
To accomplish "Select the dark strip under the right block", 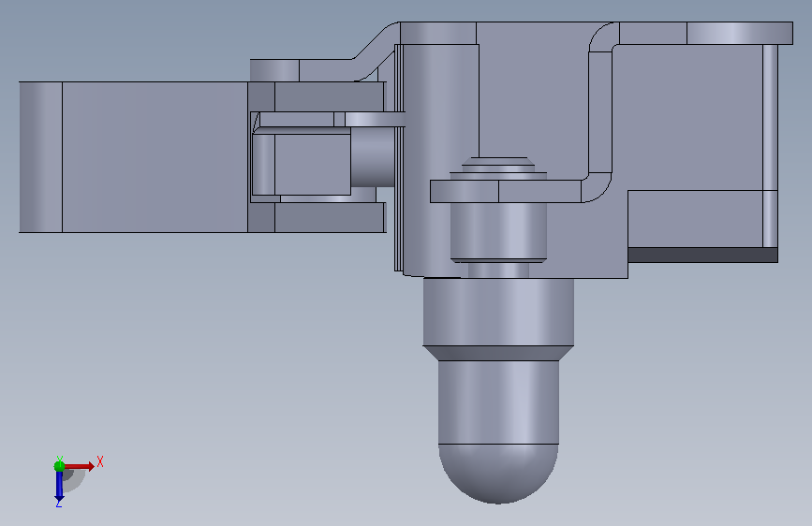I will (x=702, y=255).
